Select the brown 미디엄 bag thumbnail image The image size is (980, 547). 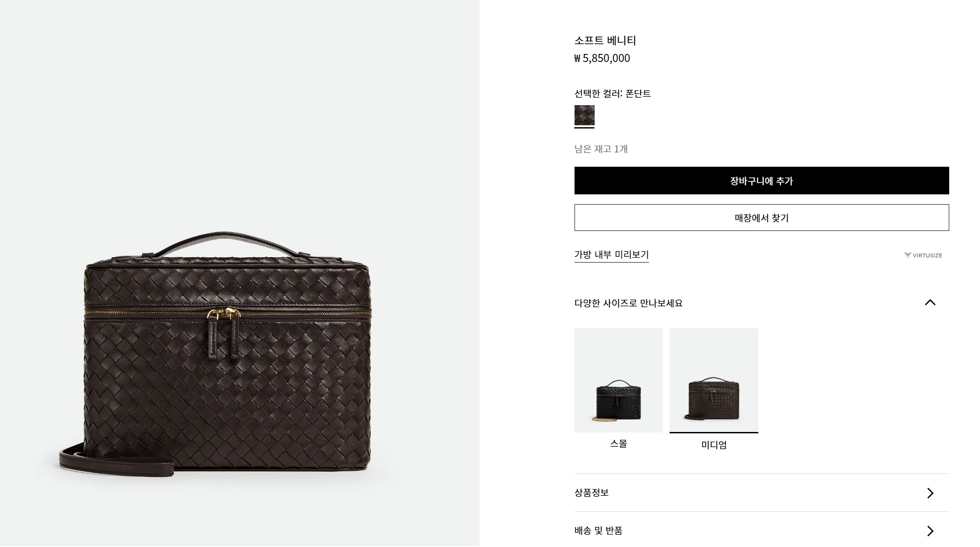tap(714, 380)
